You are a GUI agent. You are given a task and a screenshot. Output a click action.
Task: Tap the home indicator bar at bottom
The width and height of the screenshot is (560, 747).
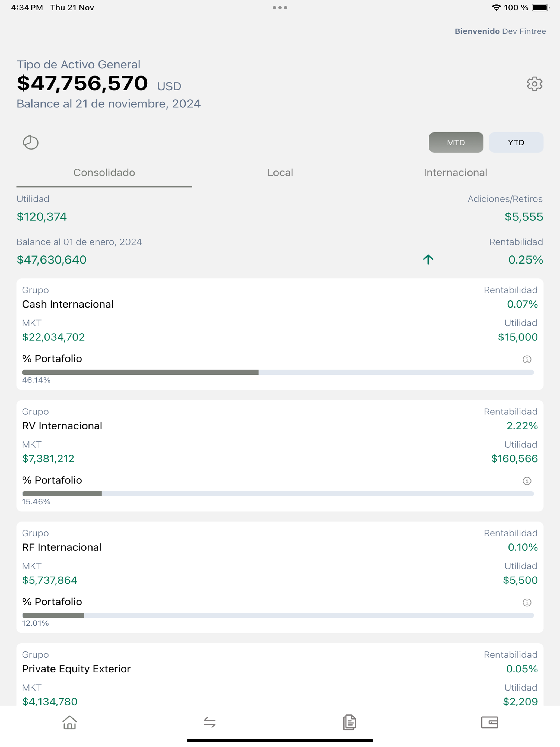tap(280, 740)
